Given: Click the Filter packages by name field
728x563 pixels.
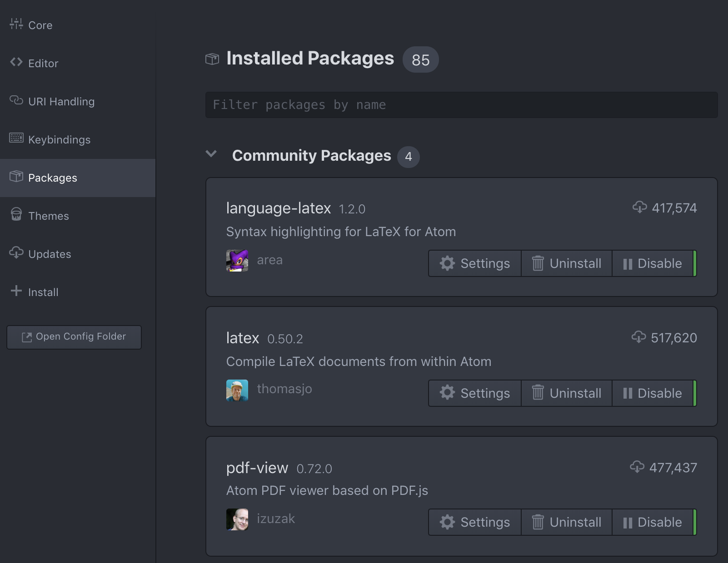Looking at the screenshot, I should pos(461,105).
